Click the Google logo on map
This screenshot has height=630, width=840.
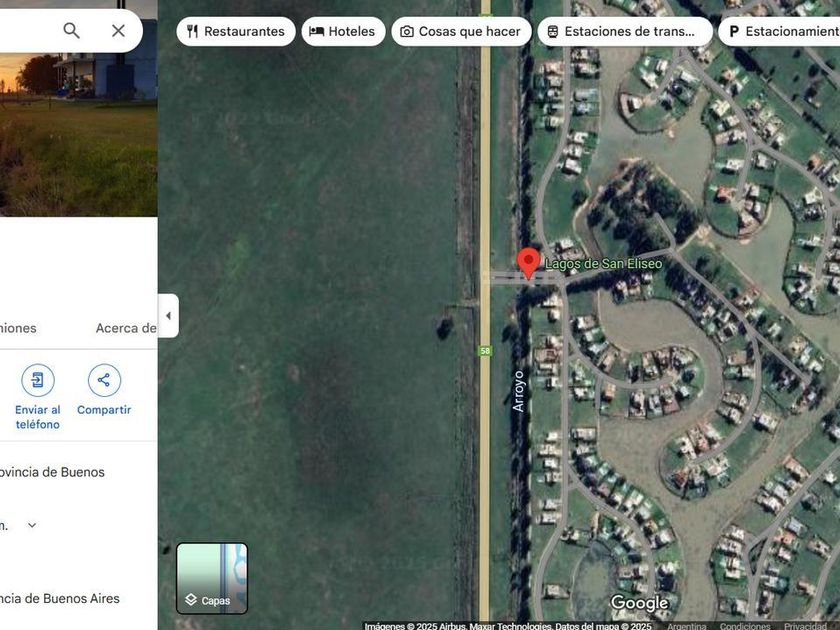click(640, 603)
